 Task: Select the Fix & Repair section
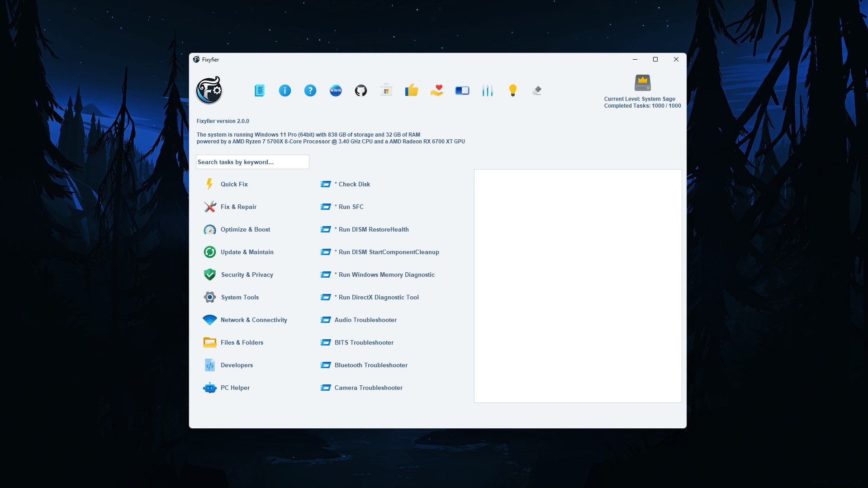pyautogui.click(x=239, y=207)
